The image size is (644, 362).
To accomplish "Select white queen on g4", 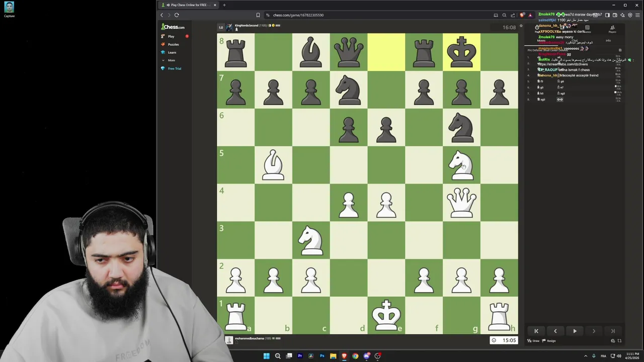I will [x=461, y=203].
